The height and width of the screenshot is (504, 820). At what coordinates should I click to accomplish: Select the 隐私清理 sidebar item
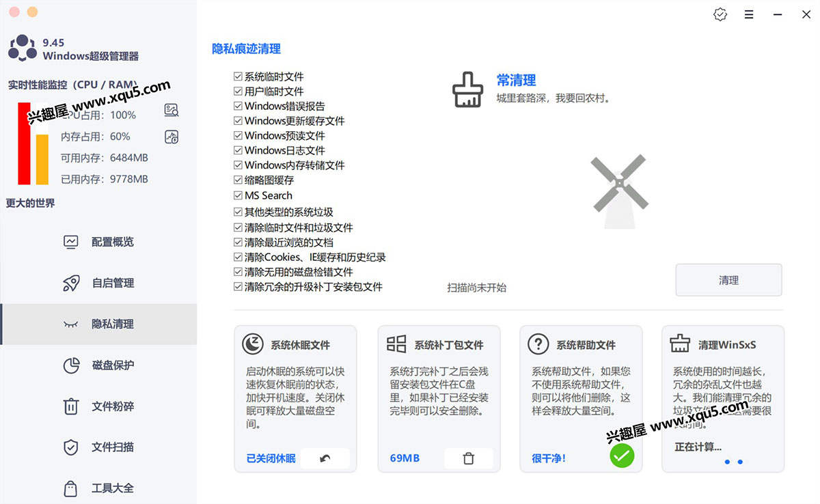(98, 324)
